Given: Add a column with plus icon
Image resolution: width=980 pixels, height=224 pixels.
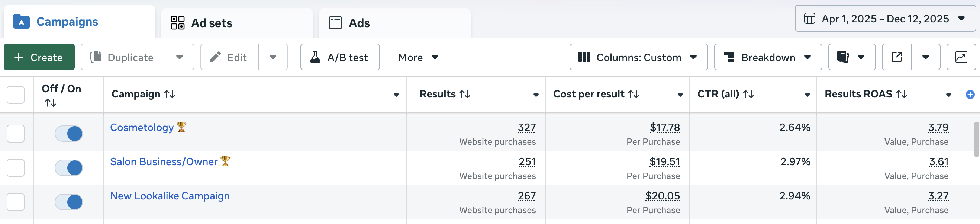Looking at the screenshot, I should click(970, 95).
